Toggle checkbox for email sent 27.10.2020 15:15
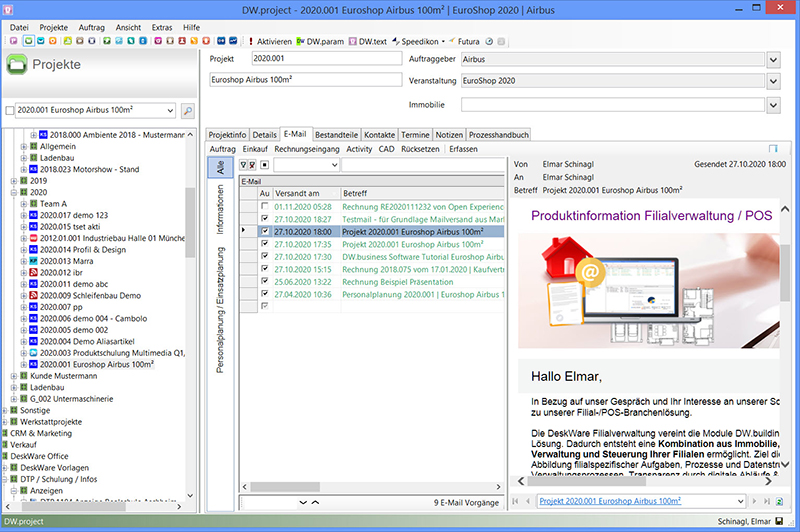Image resolution: width=800 pixels, height=532 pixels. tap(264, 269)
